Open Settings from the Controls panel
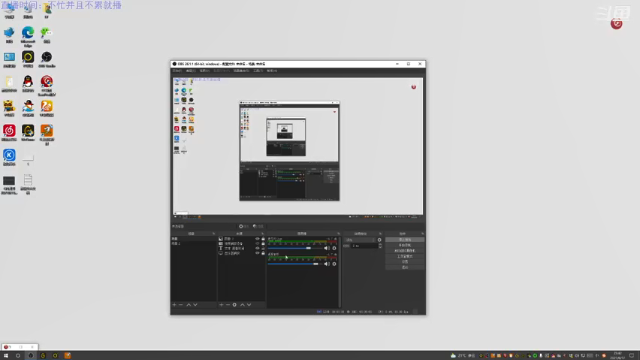Screen dimensions: 640x360 (x=405, y=262)
